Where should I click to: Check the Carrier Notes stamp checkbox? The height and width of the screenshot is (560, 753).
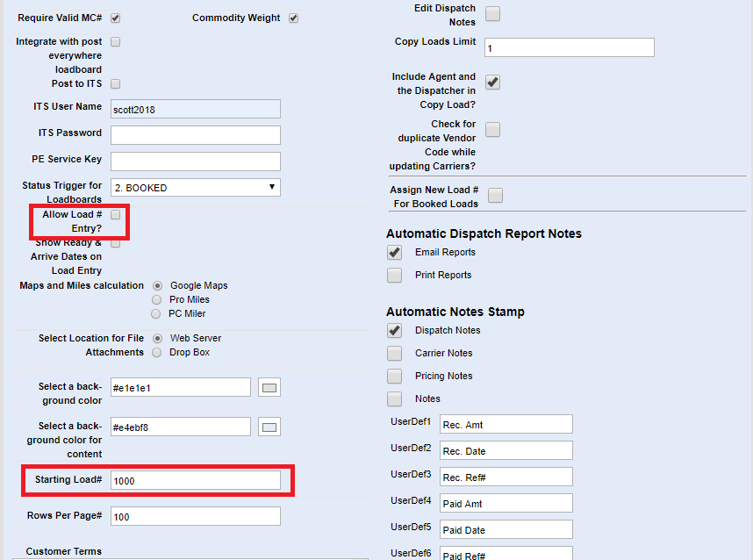pos(395,354)
